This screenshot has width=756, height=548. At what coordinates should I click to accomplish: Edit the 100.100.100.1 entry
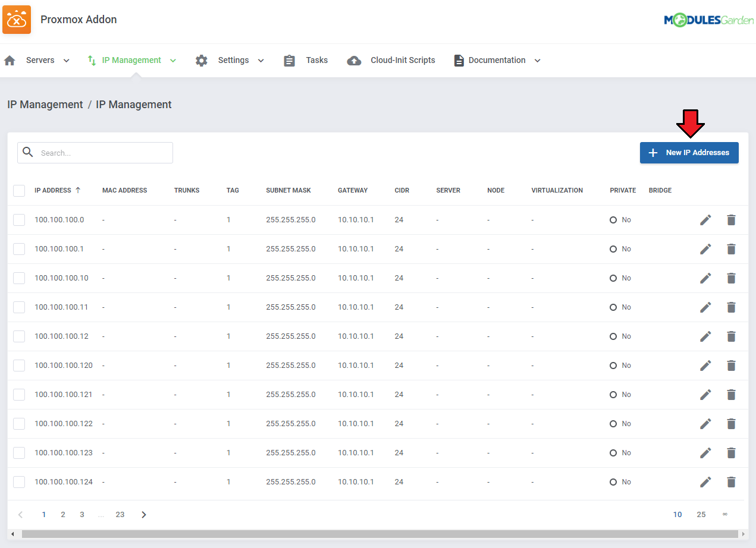click(705, 249)
